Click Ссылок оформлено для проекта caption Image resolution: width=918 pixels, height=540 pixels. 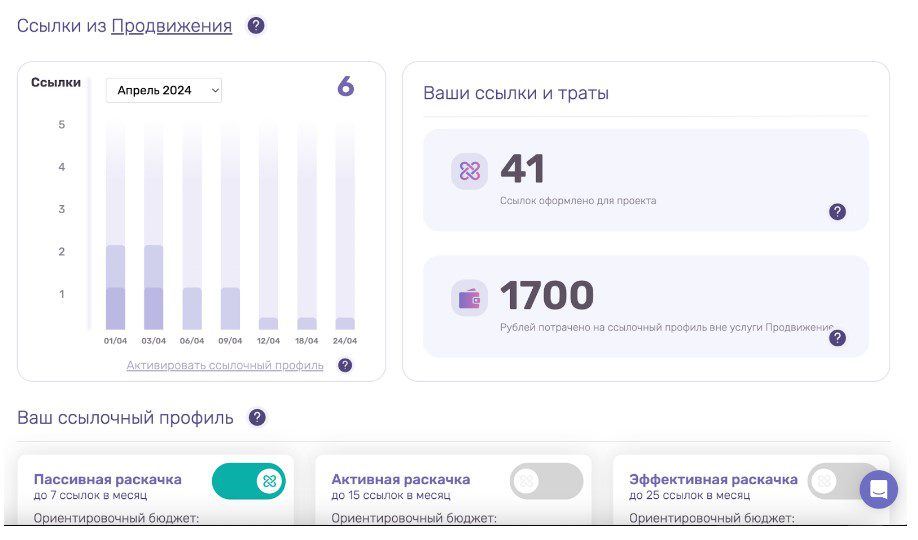point(578,200)
